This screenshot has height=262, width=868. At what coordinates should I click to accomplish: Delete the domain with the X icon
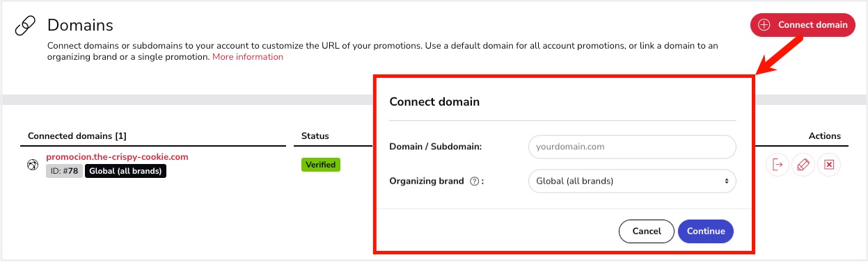coord(829,165)
